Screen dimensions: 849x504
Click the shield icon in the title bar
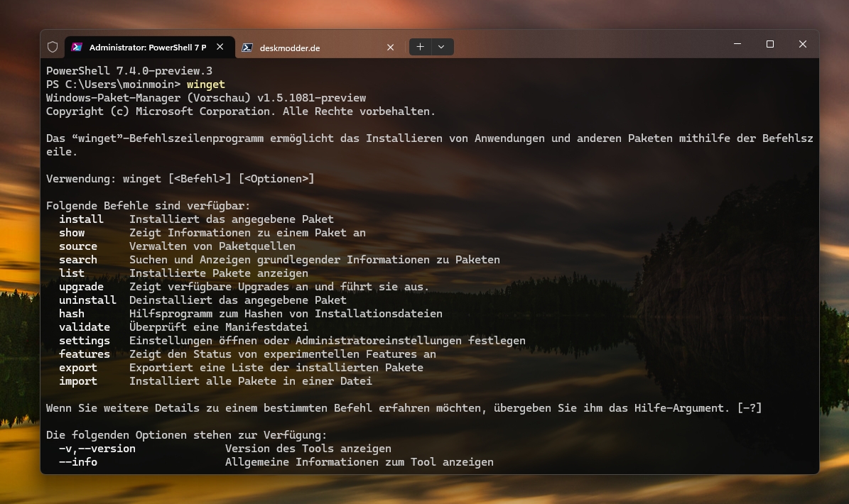pos(53,47)
